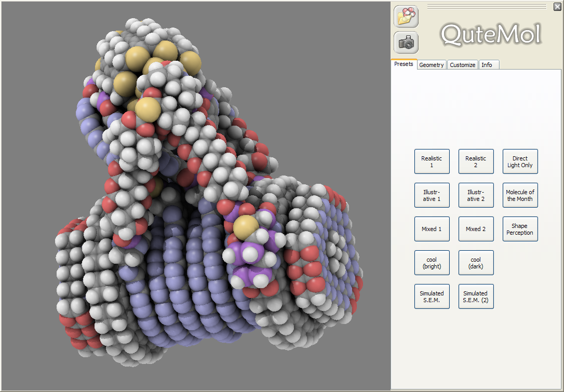Open the Geometry tab
The width and height of the screenshot is (564, 392).
point(431,65)
